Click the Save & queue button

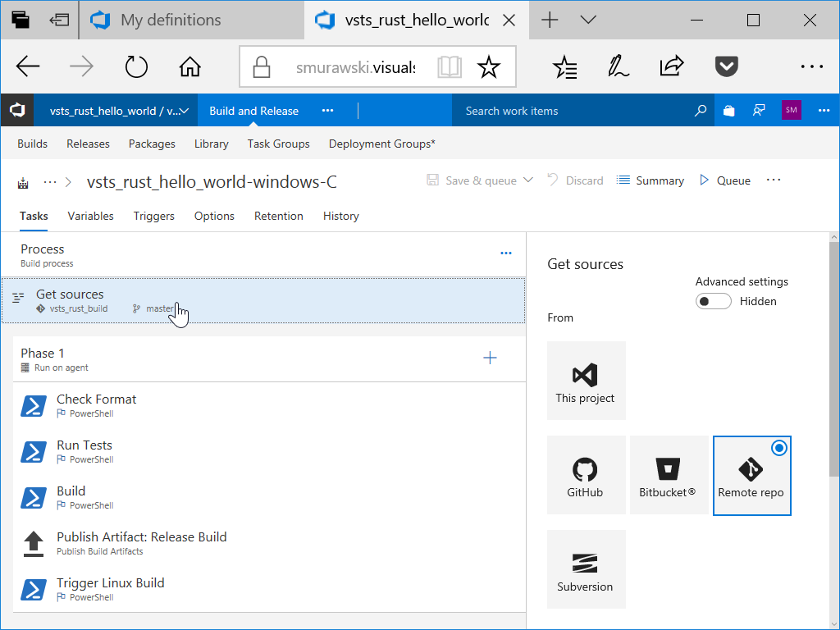coord(472,180)
